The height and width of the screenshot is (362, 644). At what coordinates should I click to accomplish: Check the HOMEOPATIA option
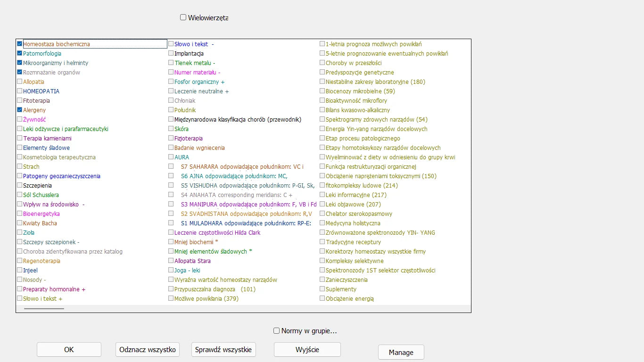pyautogui.click(x=20, y=91)
